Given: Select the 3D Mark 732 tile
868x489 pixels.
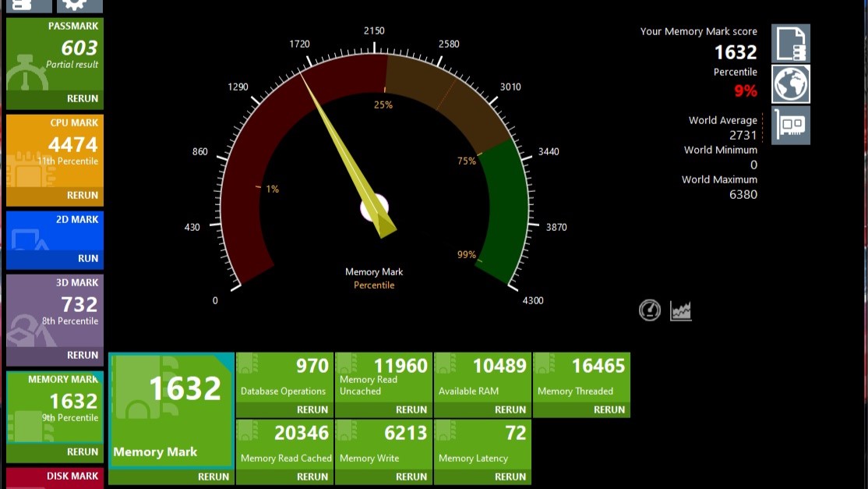Looking at the screenshot, I should 55,311.
